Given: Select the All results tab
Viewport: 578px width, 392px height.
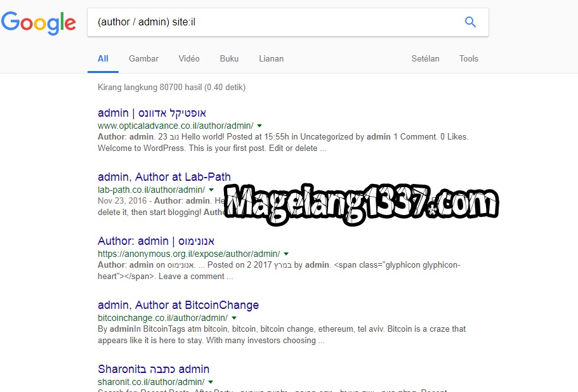Looking at the screenshot, I should (103, 58).
